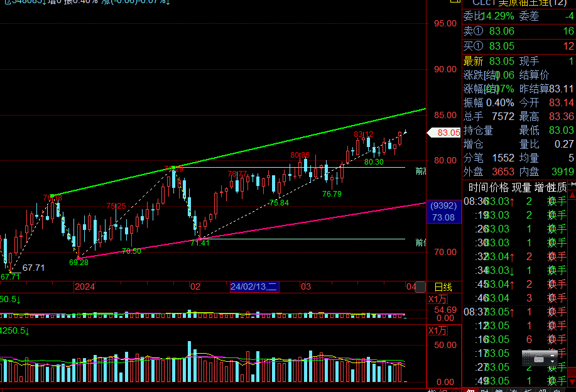This screenshot has width=576, height=392.
Task: Click the 买① bid price 83.05
Action: tap(501, 46)
